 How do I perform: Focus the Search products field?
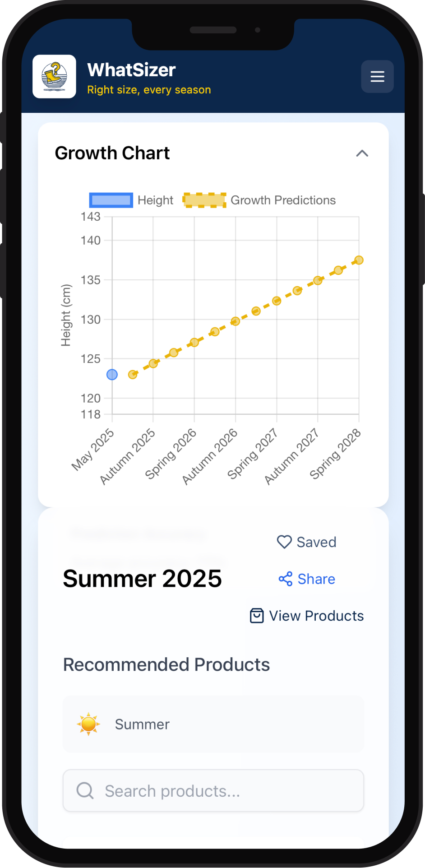pyautogui.click(x=213, y=791)
